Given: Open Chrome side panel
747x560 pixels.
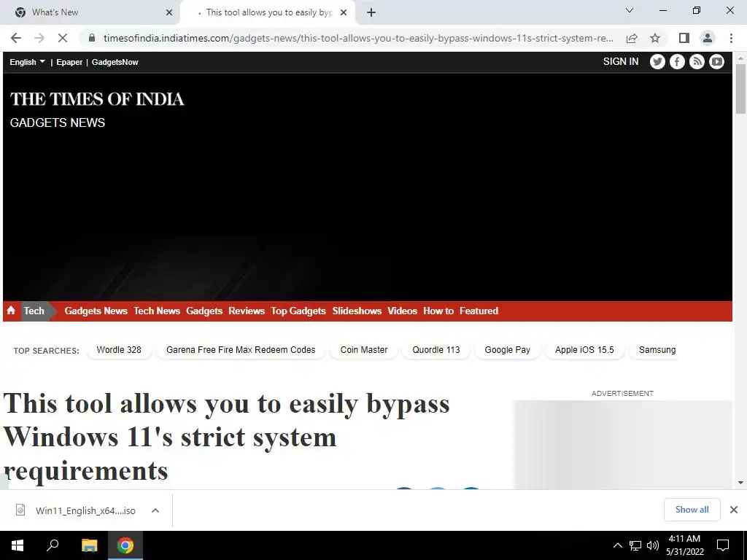Looking at the screenshot, I should [684, 38].
